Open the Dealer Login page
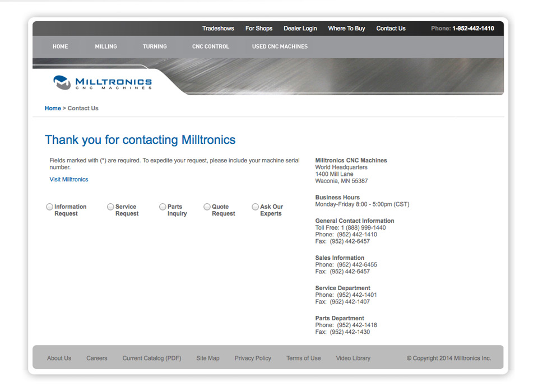The image size is (538, 392). pyautogui.click(x=300, y=29)
